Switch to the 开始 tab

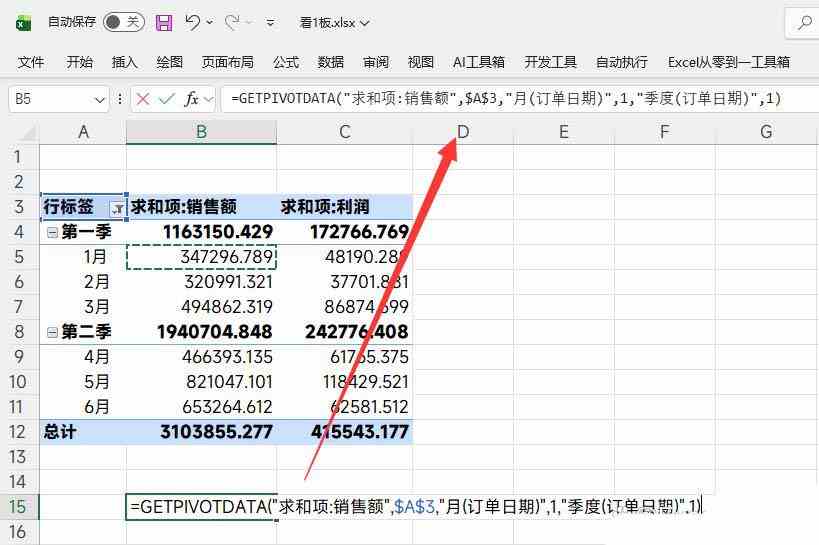(79, 62)
